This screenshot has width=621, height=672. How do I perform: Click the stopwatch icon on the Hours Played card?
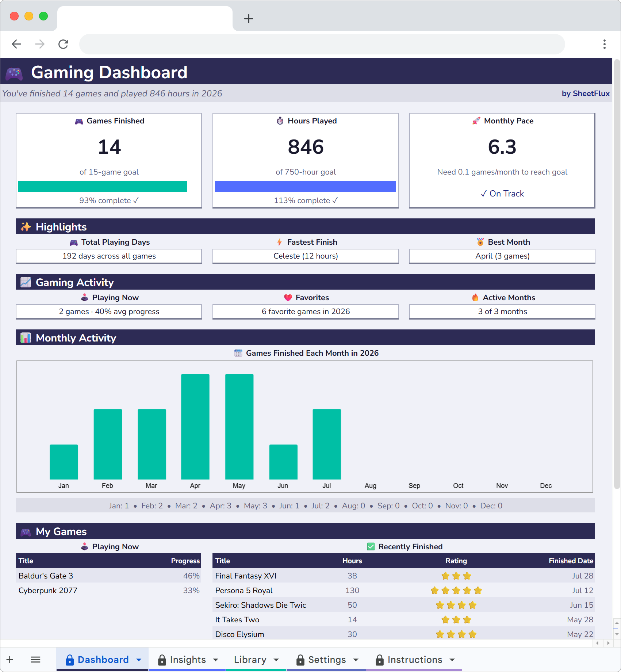[280, 121]
